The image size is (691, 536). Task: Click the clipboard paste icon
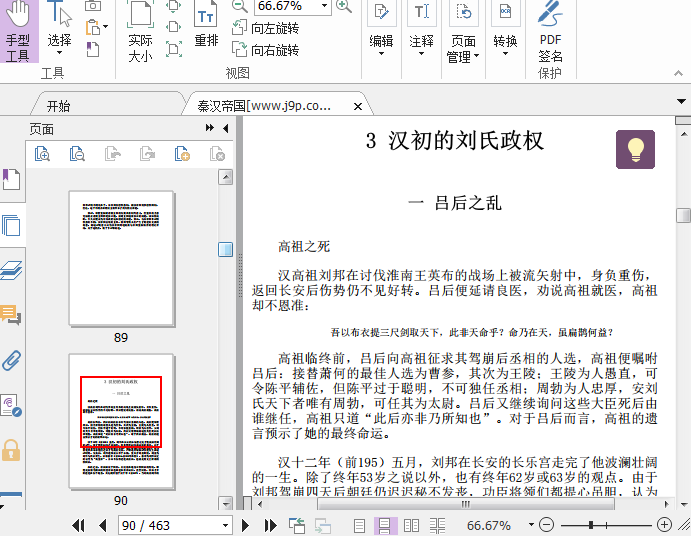tap(93, 27)
